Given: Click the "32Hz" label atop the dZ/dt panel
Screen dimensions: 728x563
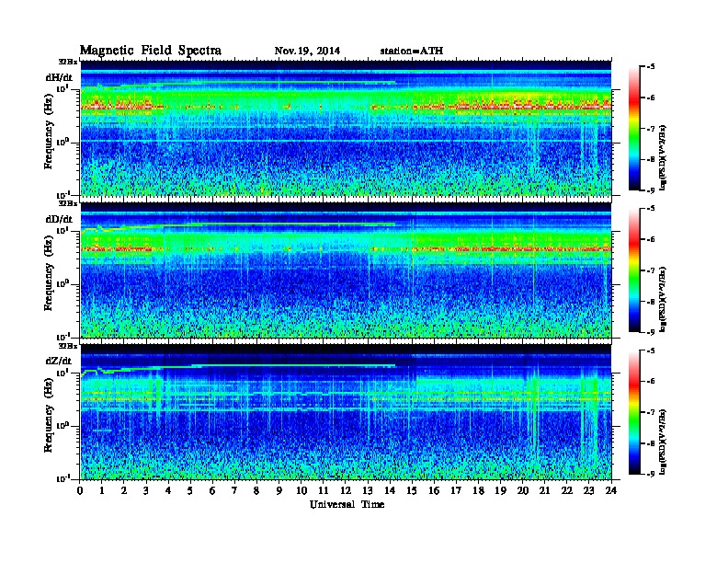Looking at the screenshot, I should point(68,346).
